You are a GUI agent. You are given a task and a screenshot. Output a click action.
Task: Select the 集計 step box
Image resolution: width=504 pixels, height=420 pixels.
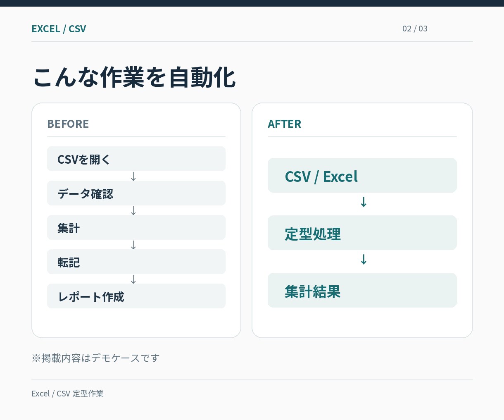tap(136, 227)
